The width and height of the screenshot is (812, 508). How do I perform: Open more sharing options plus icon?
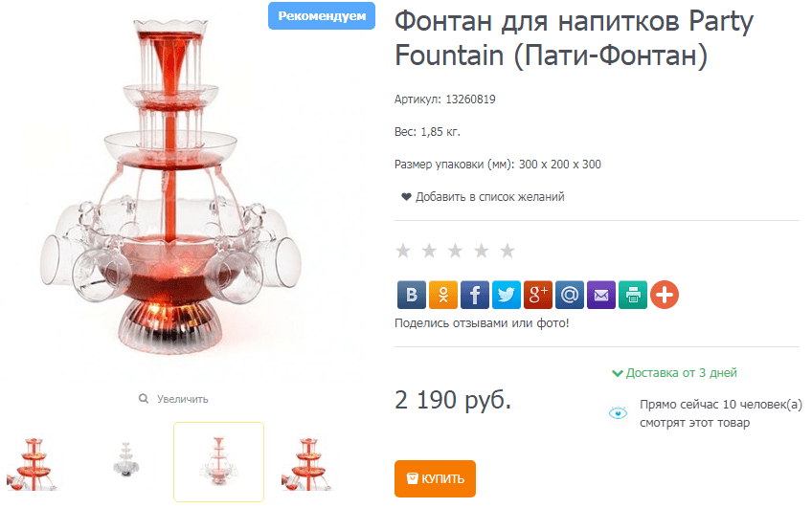665,295
